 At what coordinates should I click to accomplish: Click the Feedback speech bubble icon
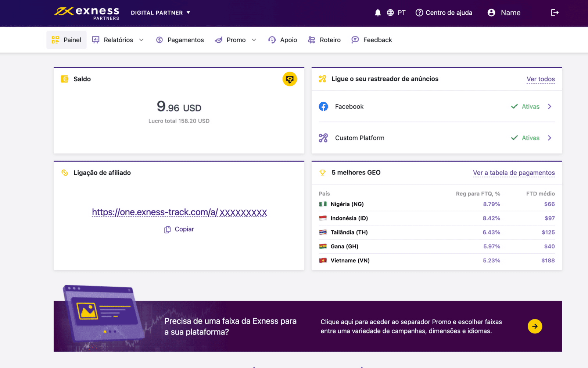[355, 40]
